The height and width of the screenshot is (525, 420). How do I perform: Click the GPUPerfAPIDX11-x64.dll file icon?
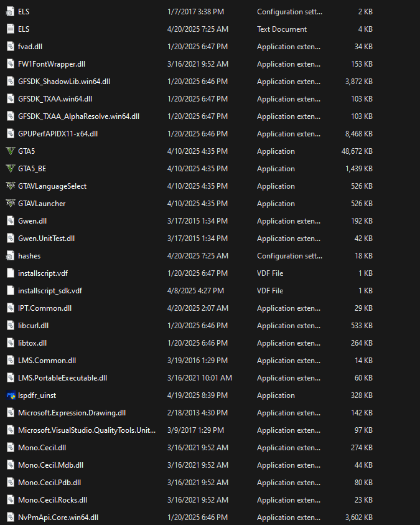[x=11, y=134]
